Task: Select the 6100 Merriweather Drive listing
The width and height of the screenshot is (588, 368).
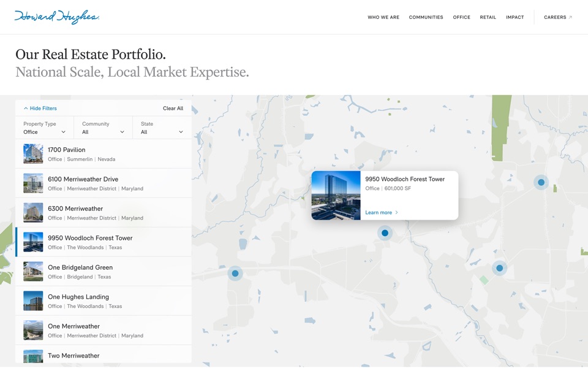Action: point(104,183)
